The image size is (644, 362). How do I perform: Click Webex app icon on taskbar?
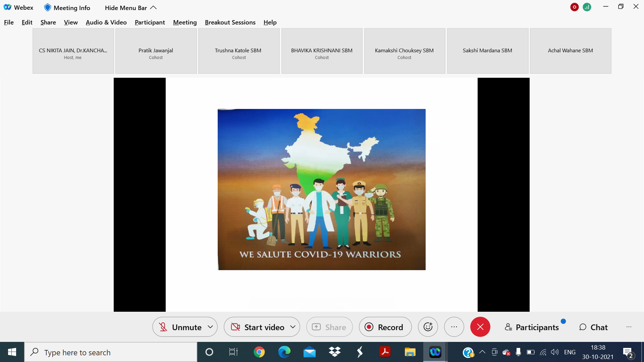pos(435,352)
